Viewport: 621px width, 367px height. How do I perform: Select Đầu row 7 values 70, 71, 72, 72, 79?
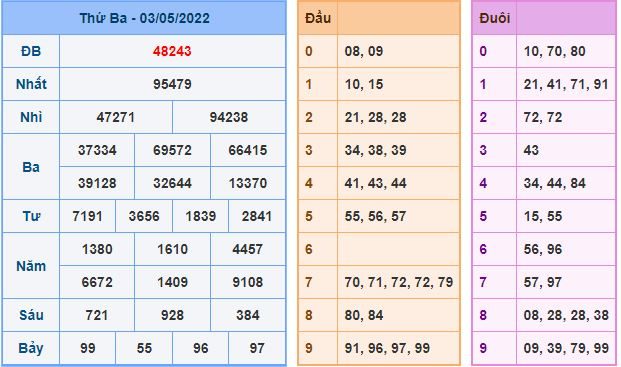(x=398, y=282)
